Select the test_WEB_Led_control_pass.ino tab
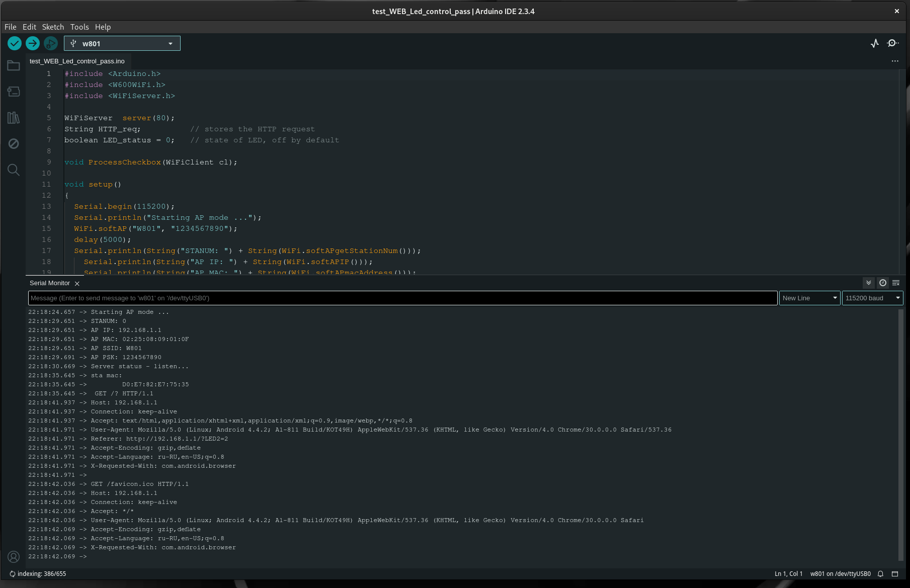Screen dimensions: 910x588 [x=77, y=61]
